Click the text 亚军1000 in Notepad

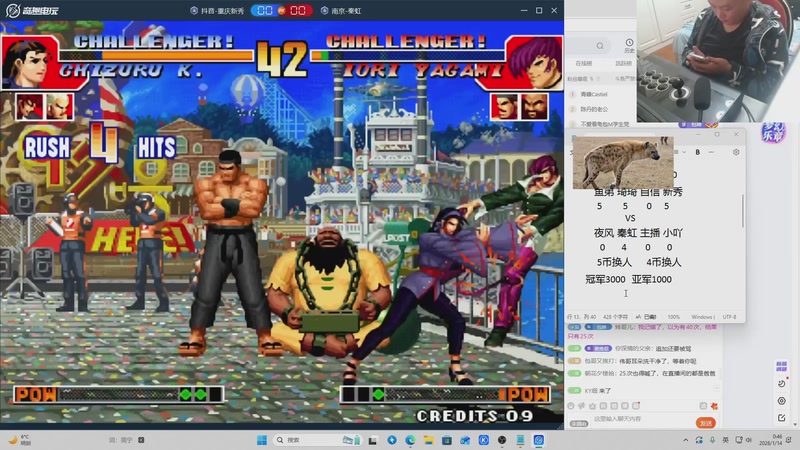[x=652, y=279]
